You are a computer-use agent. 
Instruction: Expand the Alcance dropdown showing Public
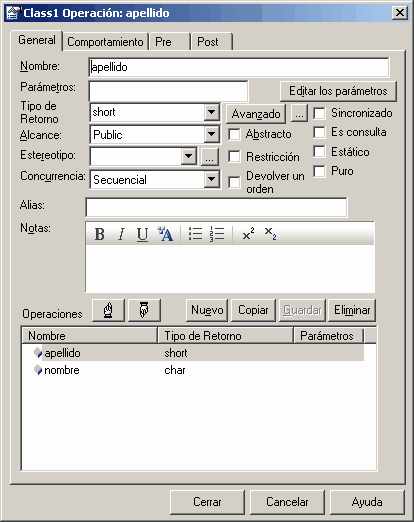click(211, 134)
